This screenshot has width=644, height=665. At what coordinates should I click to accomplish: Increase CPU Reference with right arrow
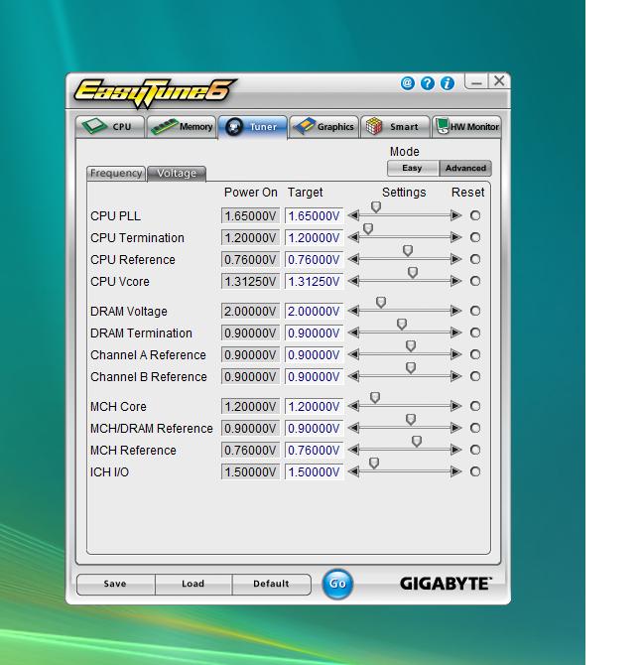pos(456,259)
